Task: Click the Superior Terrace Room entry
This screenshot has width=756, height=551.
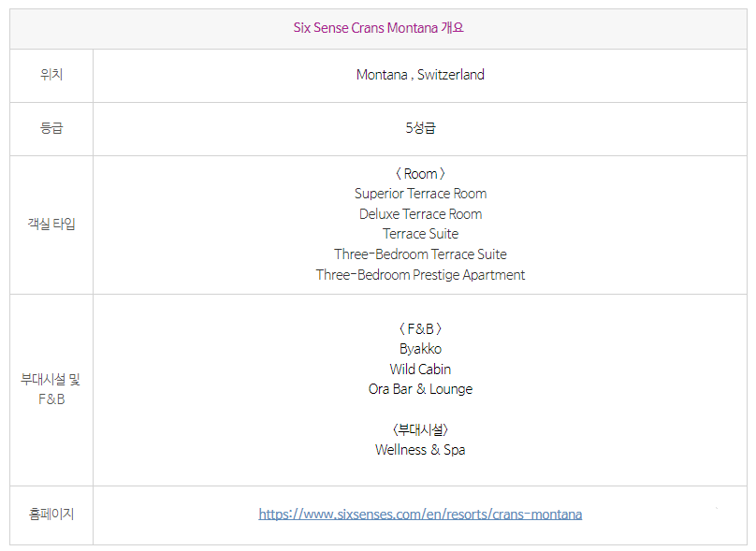Action: 420,194
